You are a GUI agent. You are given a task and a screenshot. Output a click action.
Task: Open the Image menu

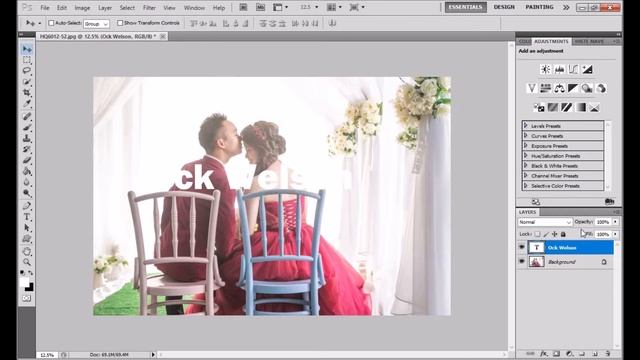point(82,8)
